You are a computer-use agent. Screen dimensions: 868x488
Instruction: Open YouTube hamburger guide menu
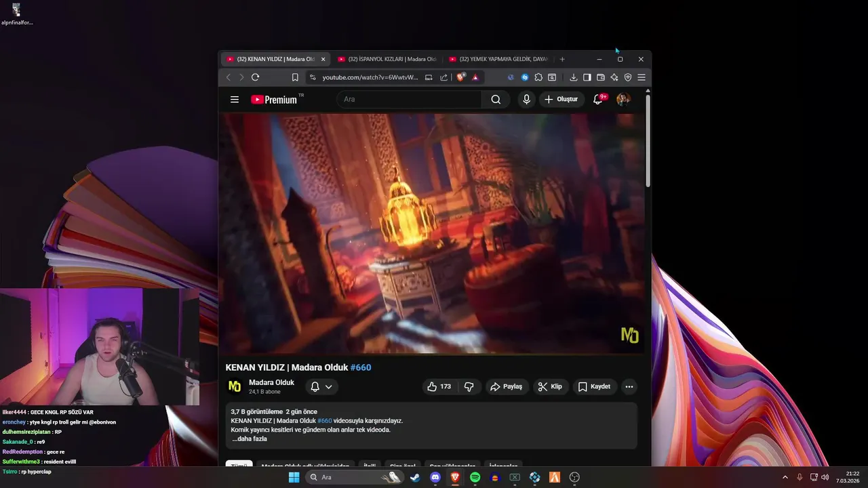coord(235,100)
